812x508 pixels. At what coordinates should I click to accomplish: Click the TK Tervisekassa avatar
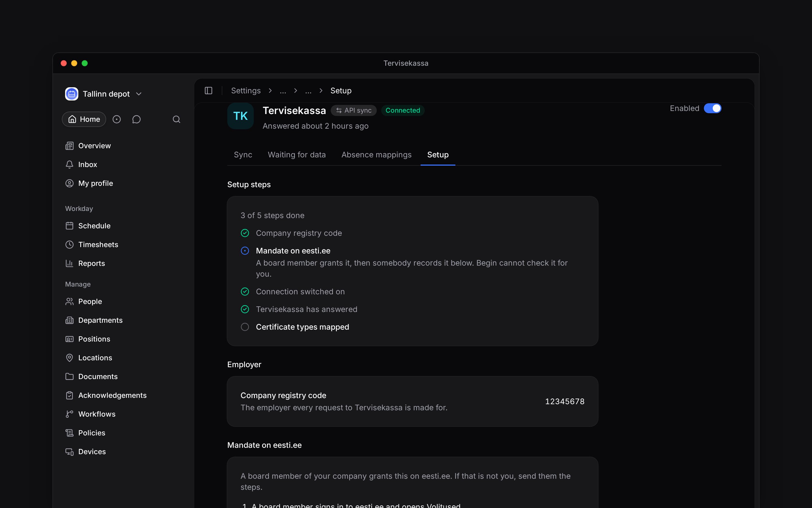240,116
